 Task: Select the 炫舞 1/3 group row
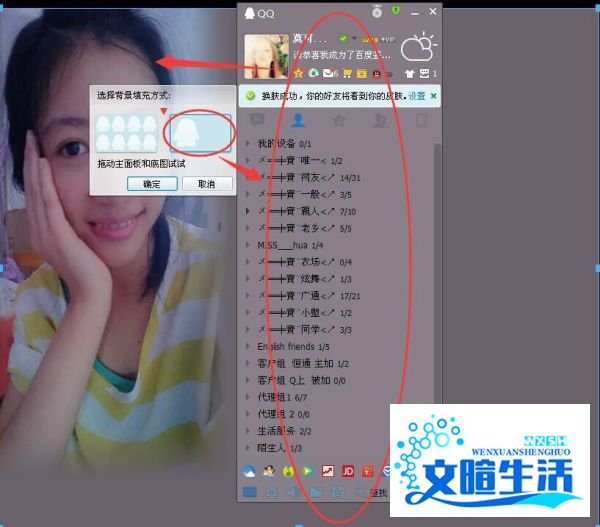(x=339, y=279)
